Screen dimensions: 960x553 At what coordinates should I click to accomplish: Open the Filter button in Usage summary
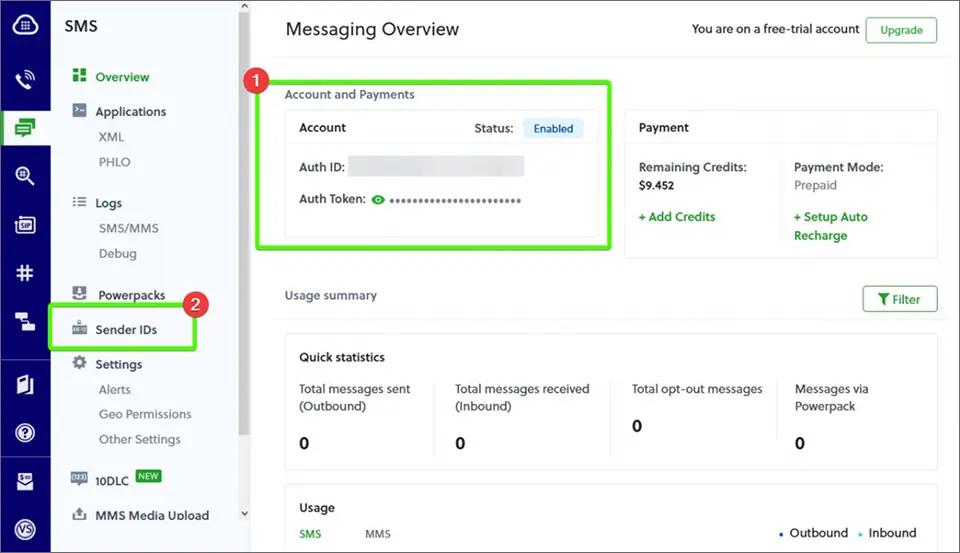click(899, 299)
